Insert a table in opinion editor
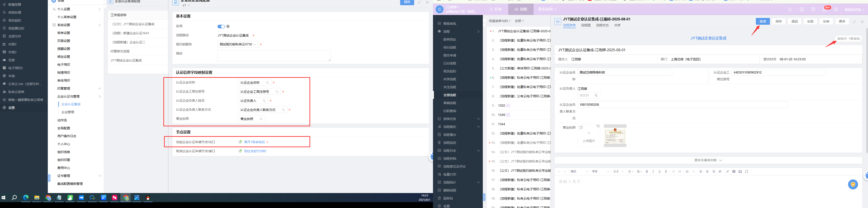The width and height of the screenshot is (868, 208). 734,171
